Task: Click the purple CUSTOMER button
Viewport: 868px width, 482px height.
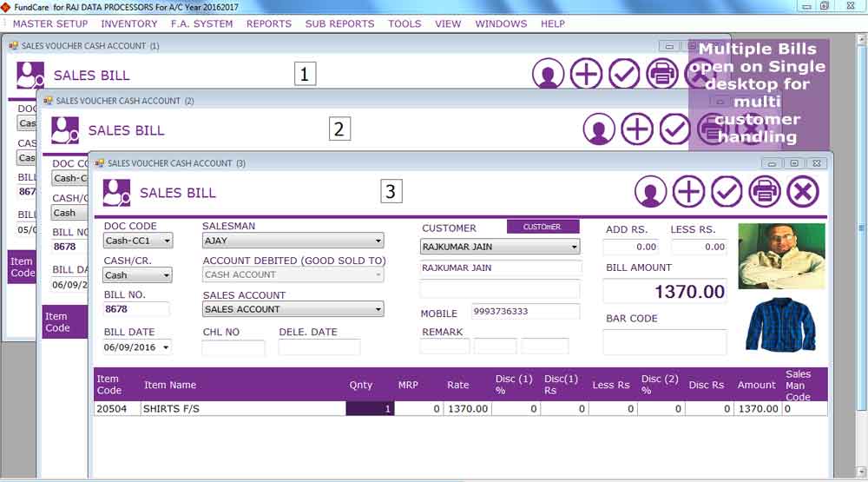Action: click(542, 227)
